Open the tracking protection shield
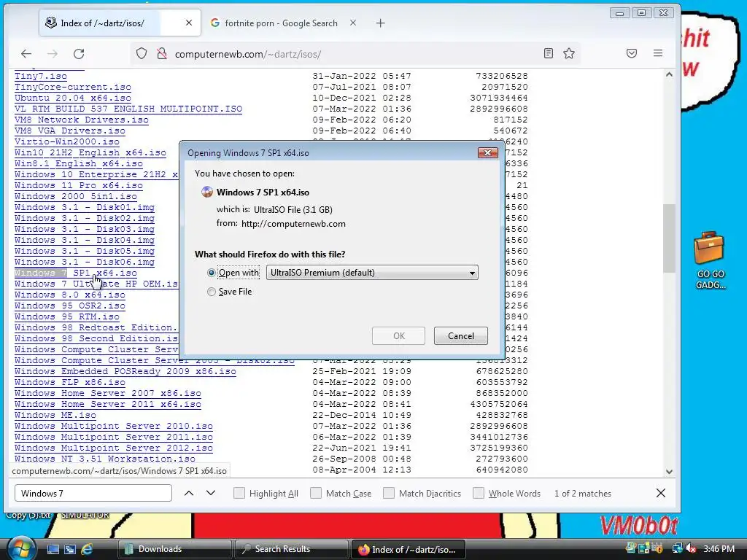 tap(142, 53)
